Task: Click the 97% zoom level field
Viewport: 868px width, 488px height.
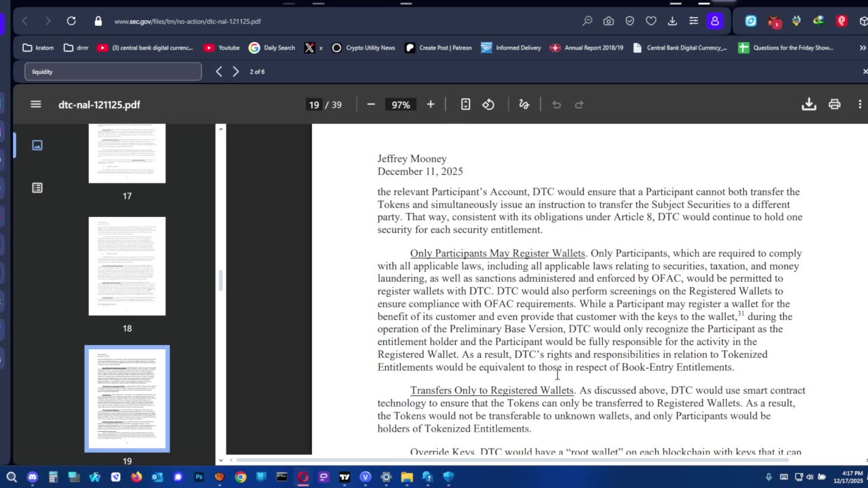Action: click(401, 104)
